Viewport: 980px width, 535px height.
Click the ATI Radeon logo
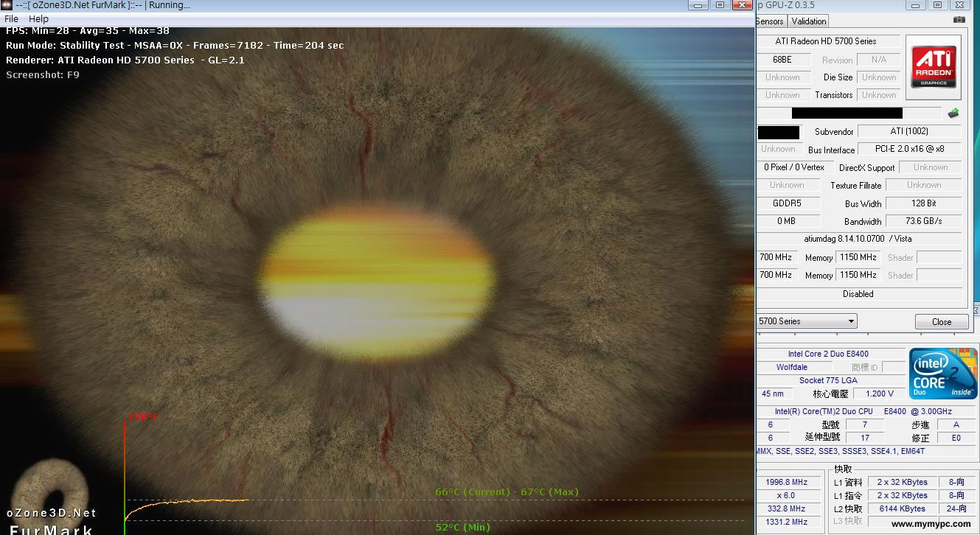(x=934, y=67)
